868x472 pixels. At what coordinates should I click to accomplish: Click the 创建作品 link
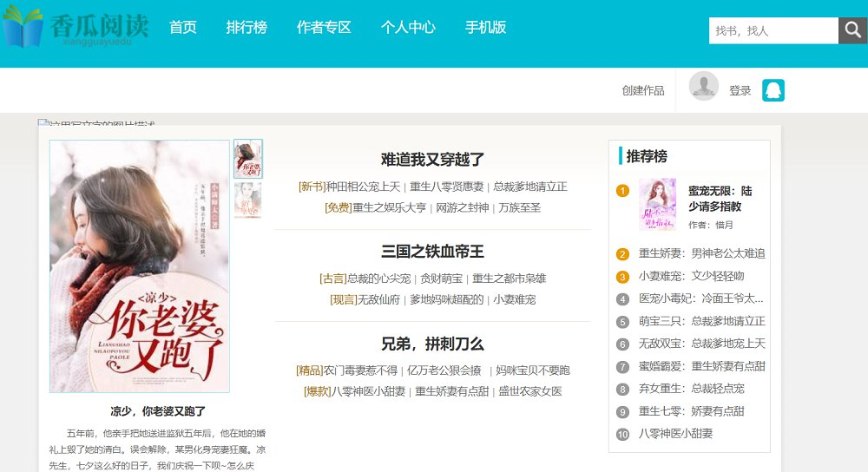point(643,90)
